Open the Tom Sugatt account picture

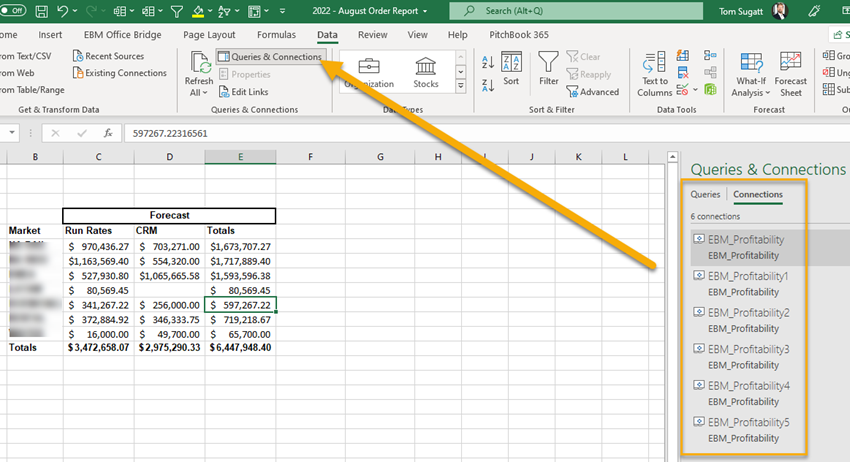click(780, 11)
